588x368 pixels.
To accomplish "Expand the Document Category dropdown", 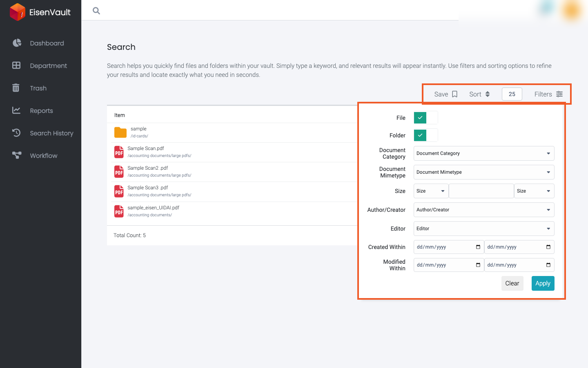I will pos(484,153).
